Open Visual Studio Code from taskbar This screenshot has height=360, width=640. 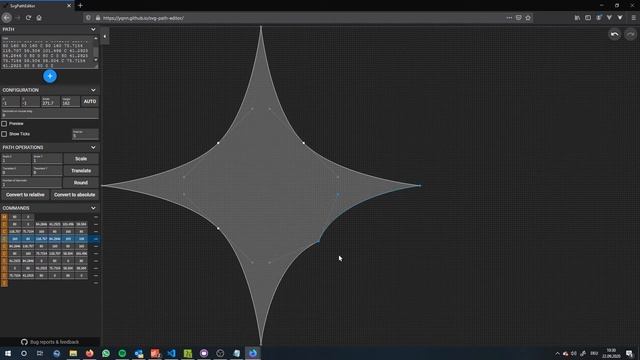(171, 353)
